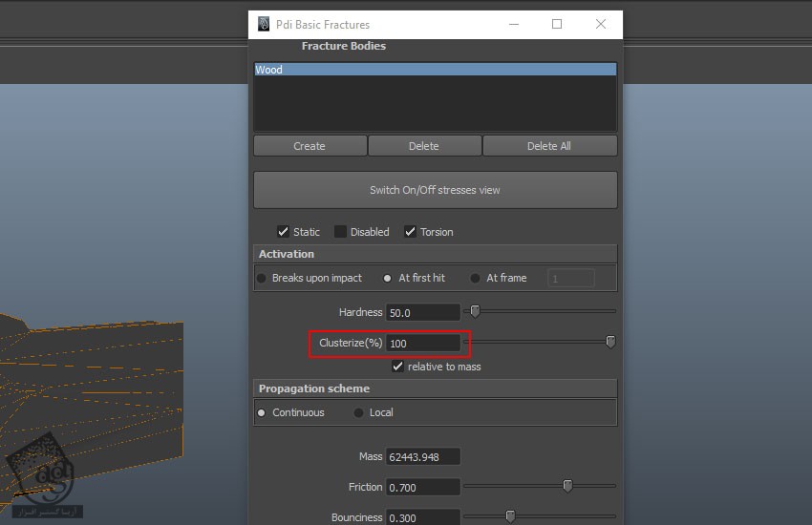Toggle relative to mass checkbox

click(398, 367)
